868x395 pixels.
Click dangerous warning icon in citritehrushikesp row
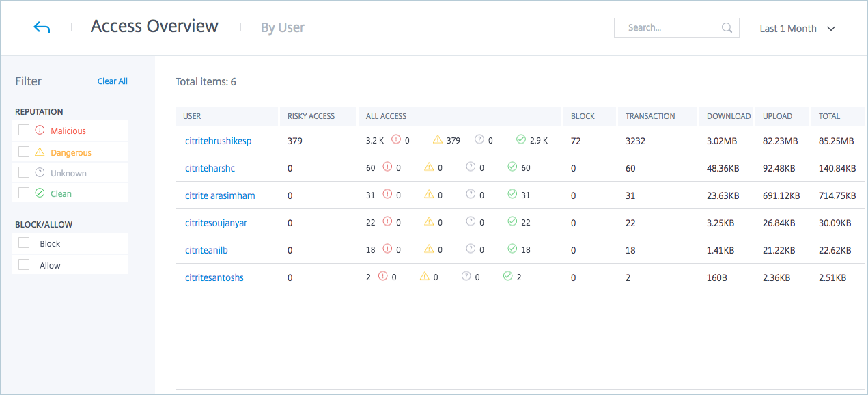[x=438, y=140]
